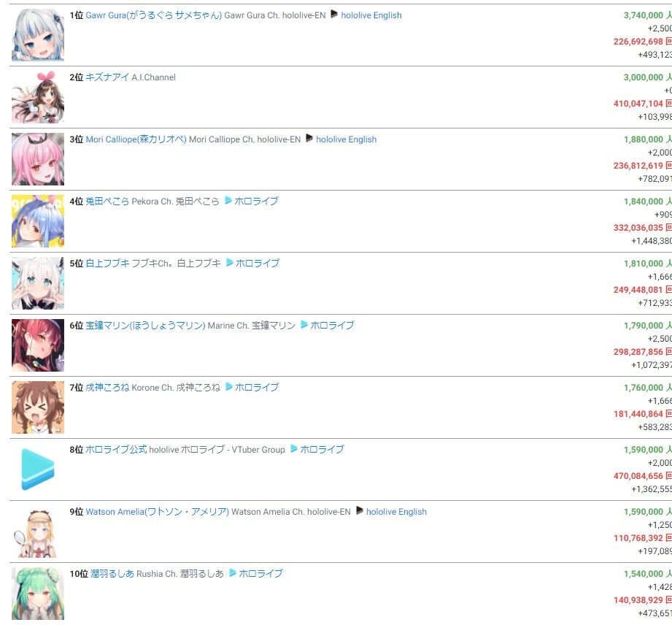
Task: Click blue ホロライブ icon beside 兎田ぺこら
Action: [228, 201]
